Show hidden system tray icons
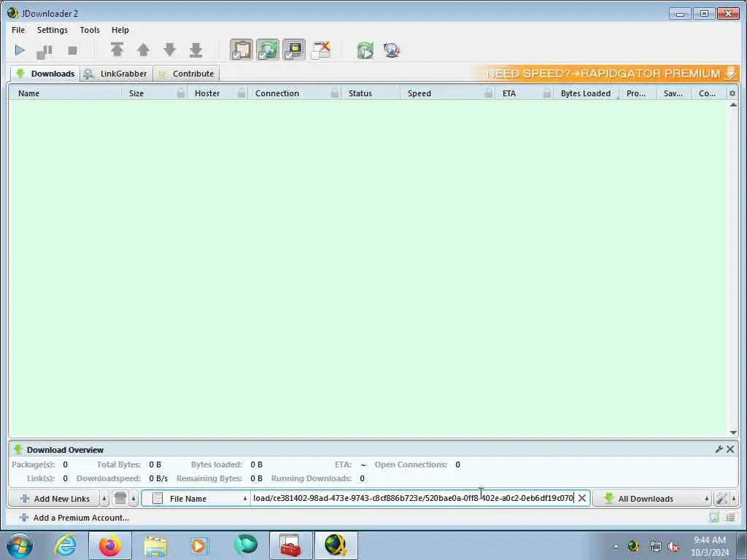The height and width of the screenshot is (560, 747). pyautogui.click(x=616, y=546)
